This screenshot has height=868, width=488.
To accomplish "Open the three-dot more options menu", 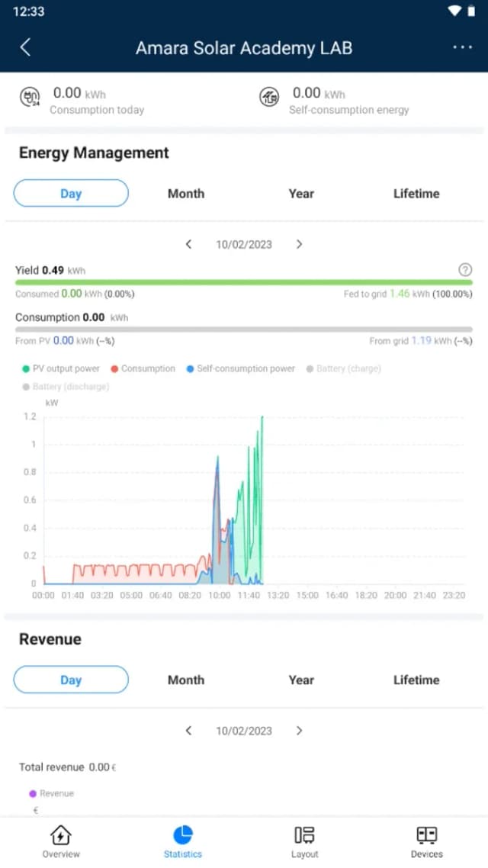I will point(463,47).
